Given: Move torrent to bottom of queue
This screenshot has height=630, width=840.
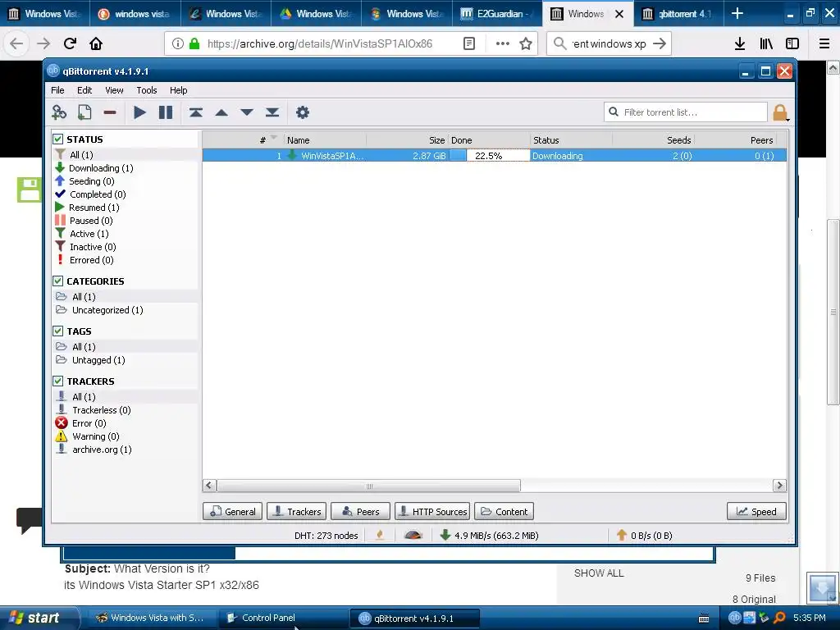Looking at the screenshot, I should (272, 112).
